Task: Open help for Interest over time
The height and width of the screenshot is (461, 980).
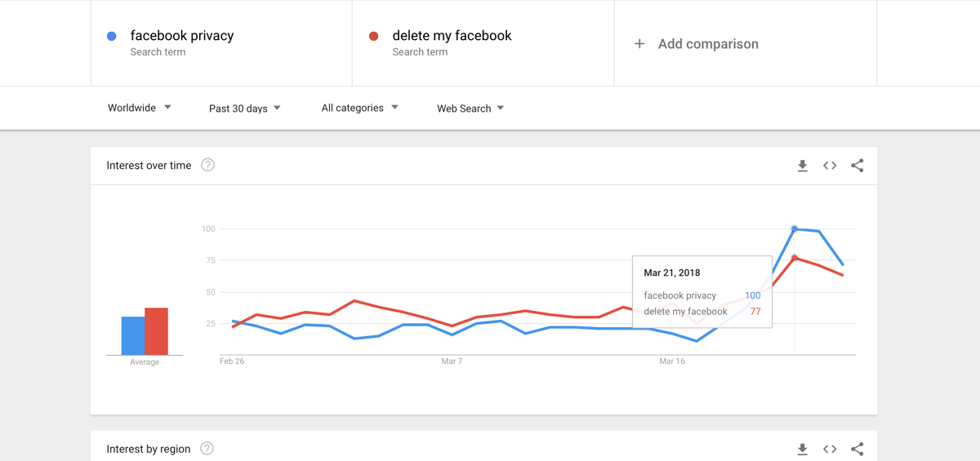Action: click(207, 165)
